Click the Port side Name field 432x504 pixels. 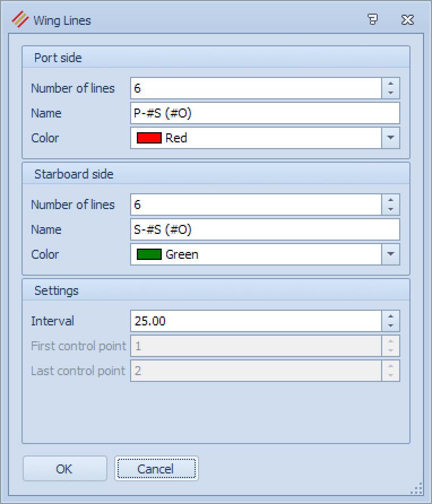(x=265, y=113)
